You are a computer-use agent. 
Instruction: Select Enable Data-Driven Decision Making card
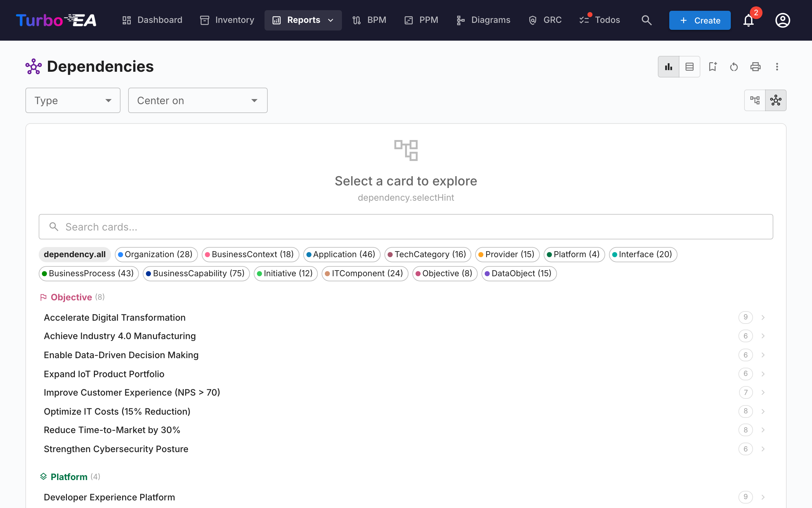[x=406, y=355]
